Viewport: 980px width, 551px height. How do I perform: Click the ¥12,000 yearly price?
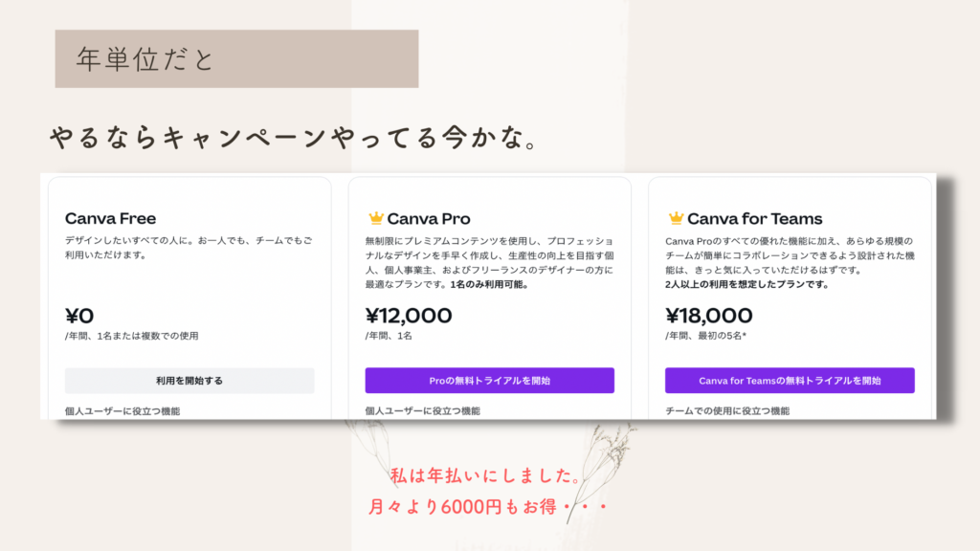(409, 316)
